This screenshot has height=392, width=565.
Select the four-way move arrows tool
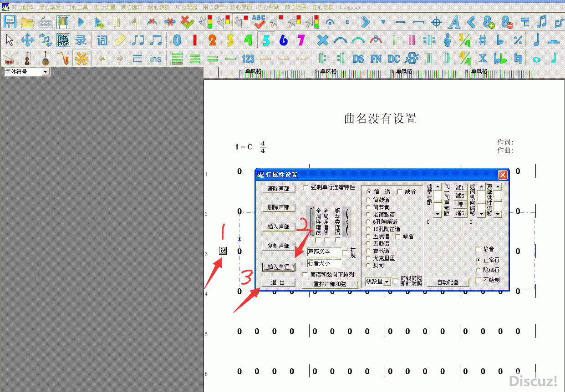[27, 40]
